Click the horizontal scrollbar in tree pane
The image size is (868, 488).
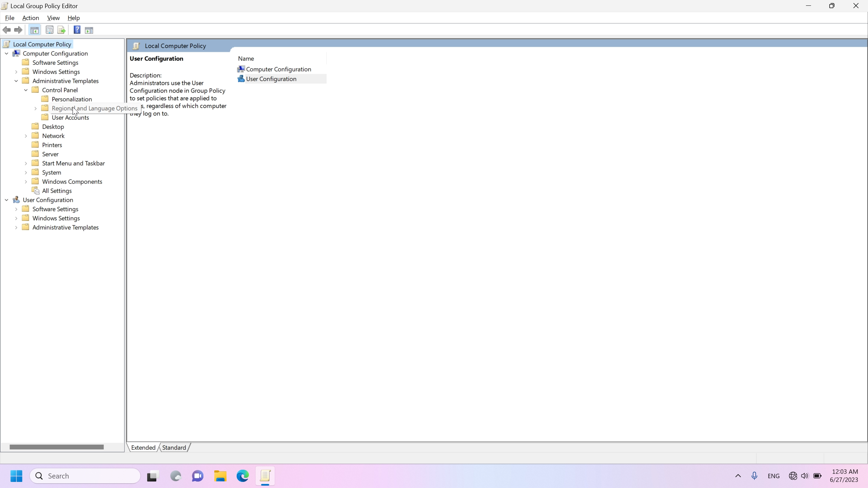[57, 447]
